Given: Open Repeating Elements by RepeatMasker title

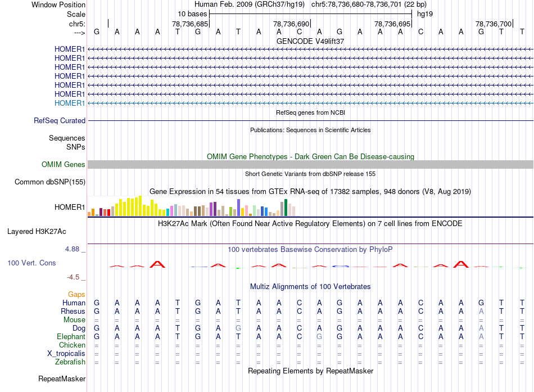Looking at the screenshot, I should (310, 371).
